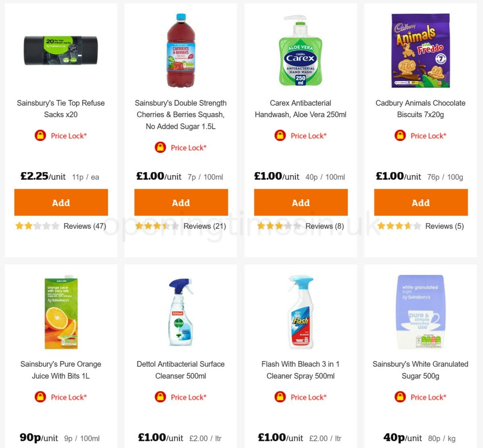Click the Price Lock padlock icon on Cherries squash

(160, 148)
